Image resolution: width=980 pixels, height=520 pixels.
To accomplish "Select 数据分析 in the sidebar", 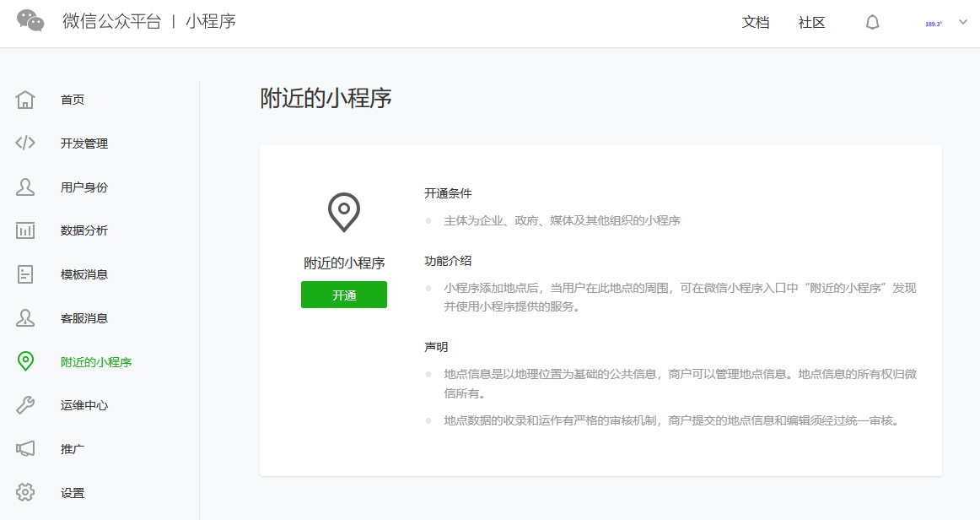I will [84, 230].
